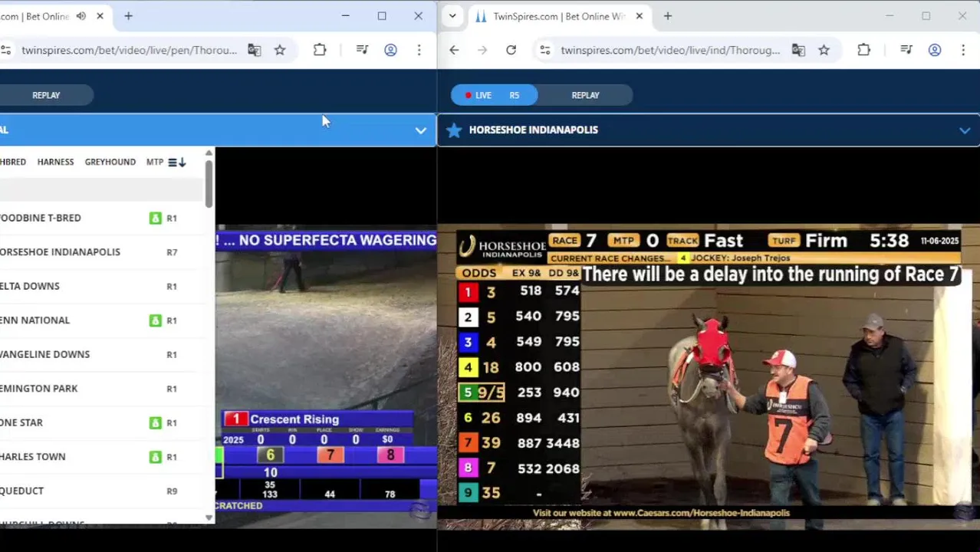Screen dimensions: 980x552
Task: View site information icon in left window
Action: click(x=6, y=50)
